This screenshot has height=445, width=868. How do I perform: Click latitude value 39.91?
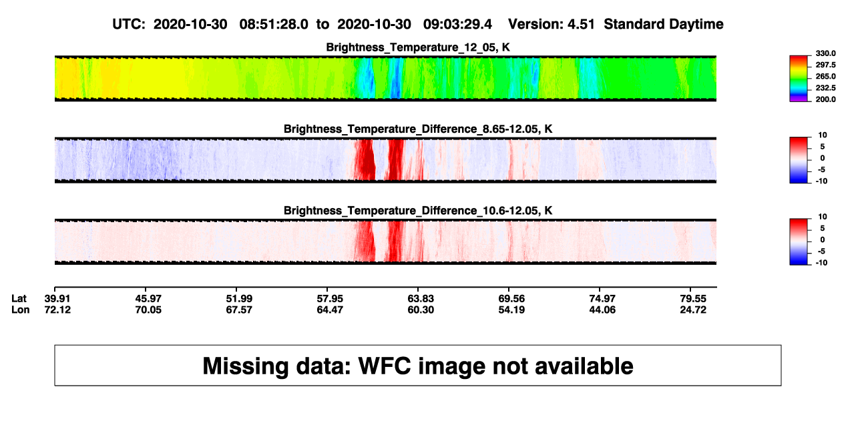(57, 298)
